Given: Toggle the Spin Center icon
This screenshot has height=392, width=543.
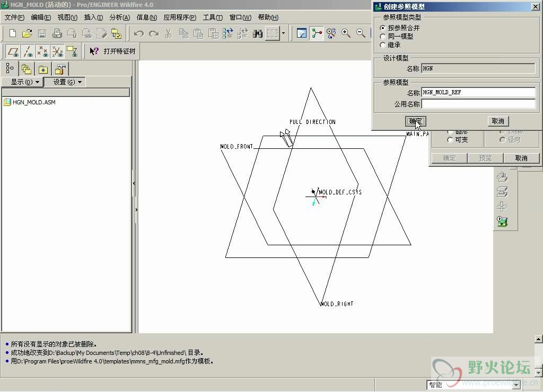Looking at the screenshot, I should (317, 33).
